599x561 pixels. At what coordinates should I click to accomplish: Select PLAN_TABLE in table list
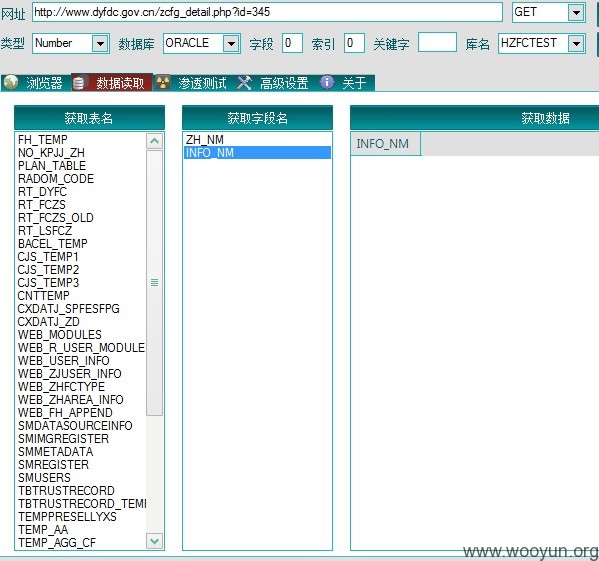(52, 166)
